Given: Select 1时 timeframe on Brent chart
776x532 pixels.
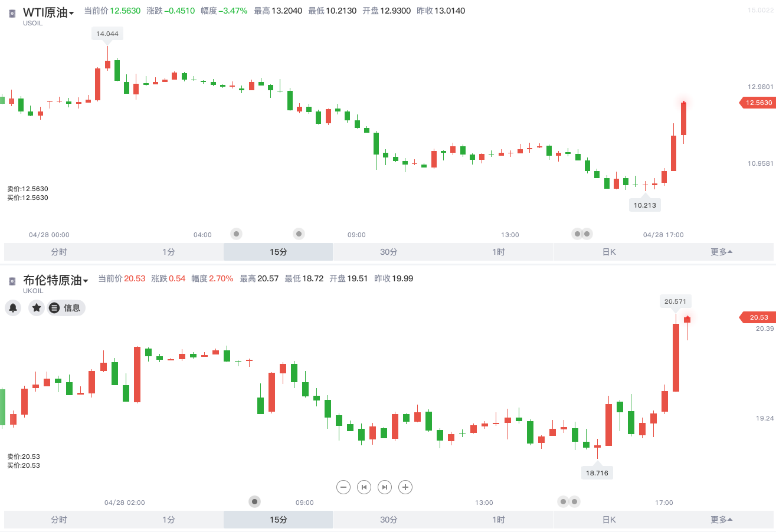Looking at the screenshot, I should pos(497,519).
